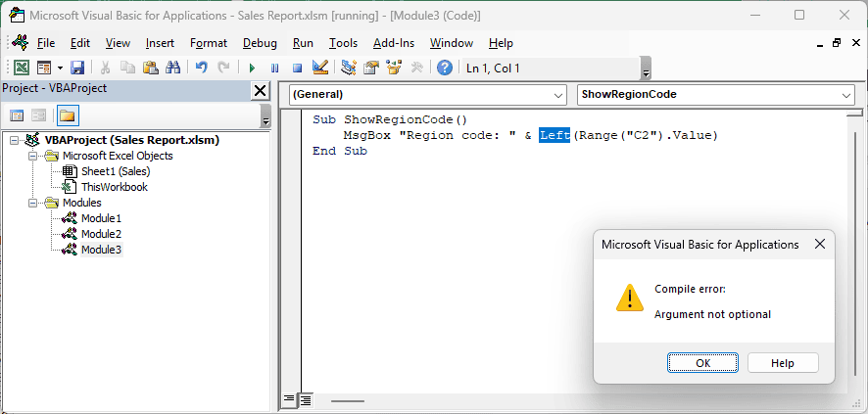Click the End Sub line in code

(339, 151)
